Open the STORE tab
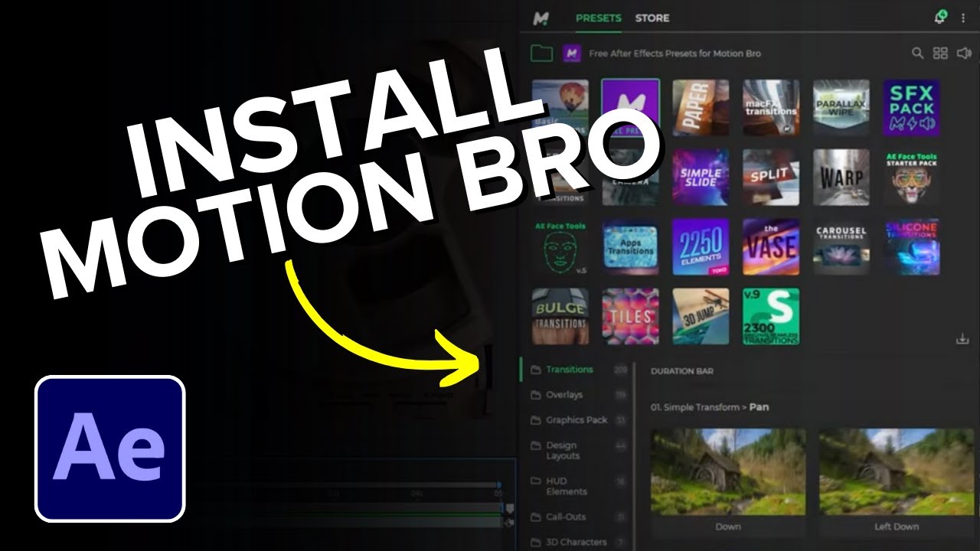 652,18
